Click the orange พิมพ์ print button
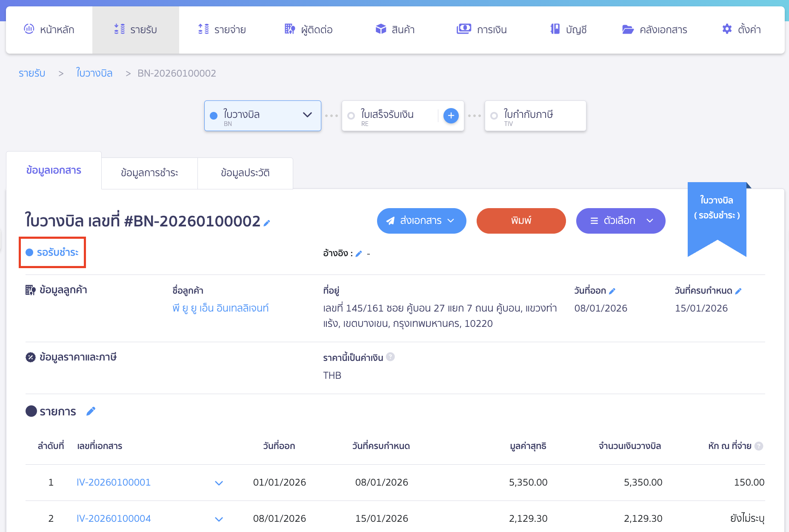Image resolution: width=789 pixels, height=532 pixels. point(521,220)
